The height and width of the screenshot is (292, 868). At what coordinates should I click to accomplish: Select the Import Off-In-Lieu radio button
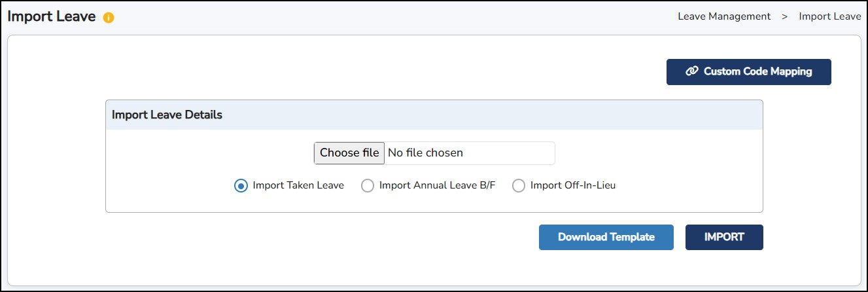[x=519, y=186]
